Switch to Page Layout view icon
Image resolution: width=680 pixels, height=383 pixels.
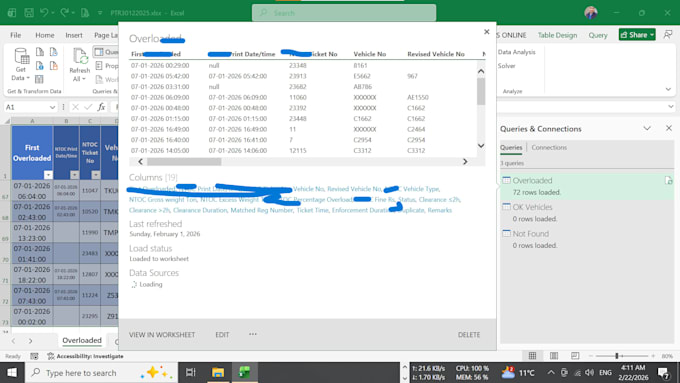[554, 356]
